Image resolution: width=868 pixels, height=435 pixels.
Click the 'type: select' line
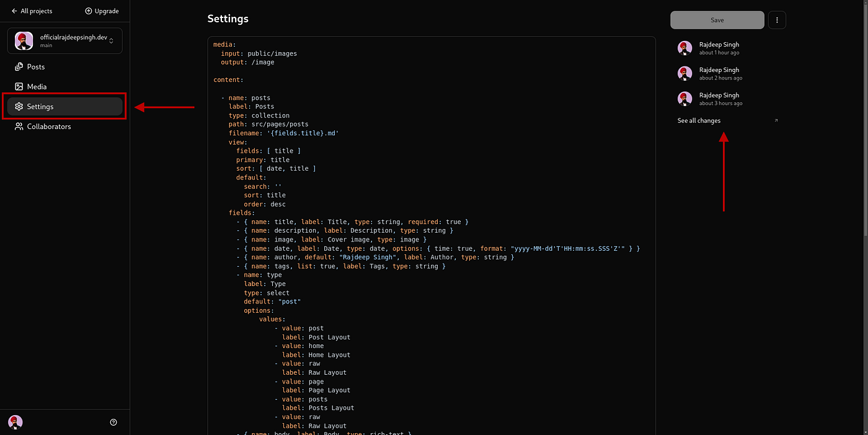267,293
